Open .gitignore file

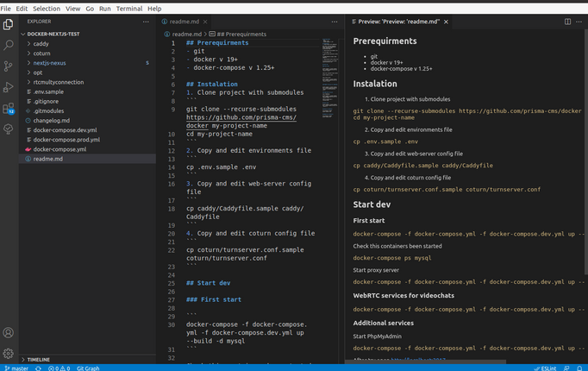(87, 101)
